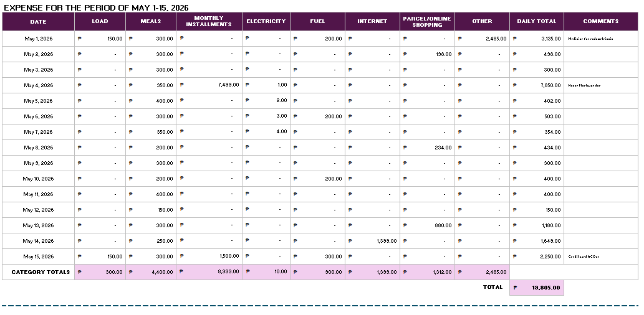The image size is (644, 315).
Task: Click the MONTHLY INSTALLMENTS header cell
Action: click(x=209, y=21)
